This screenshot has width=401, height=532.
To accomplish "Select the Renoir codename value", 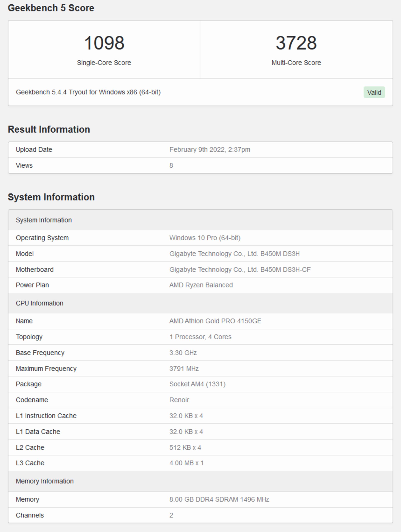I will pos(179,400).
